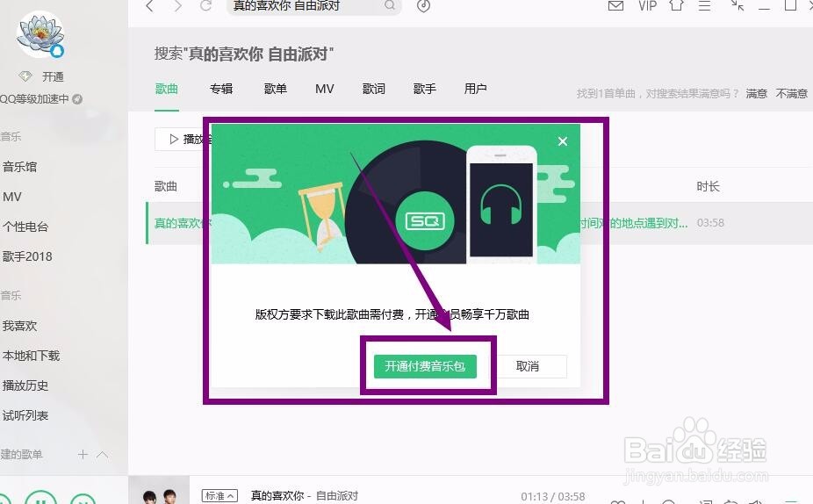Open the VIP link in title bar

[x=648, y=5]
